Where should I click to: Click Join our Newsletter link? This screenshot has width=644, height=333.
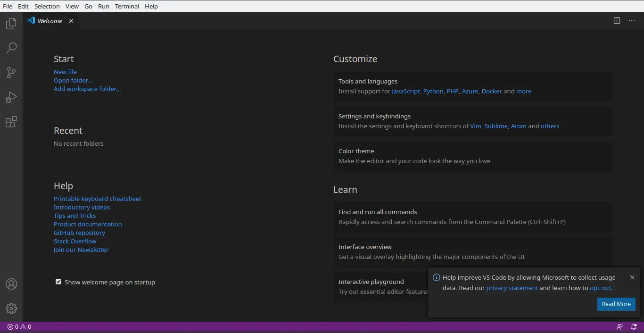pos(81,250)
